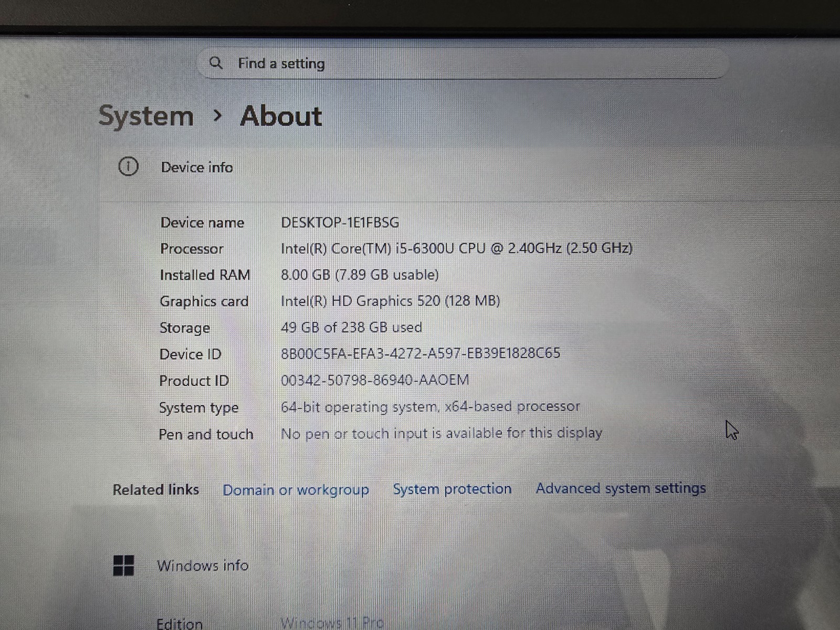Click the Product ID label
Image resolution: width=840 pixels, height=630 pixels.
(194, 381)
